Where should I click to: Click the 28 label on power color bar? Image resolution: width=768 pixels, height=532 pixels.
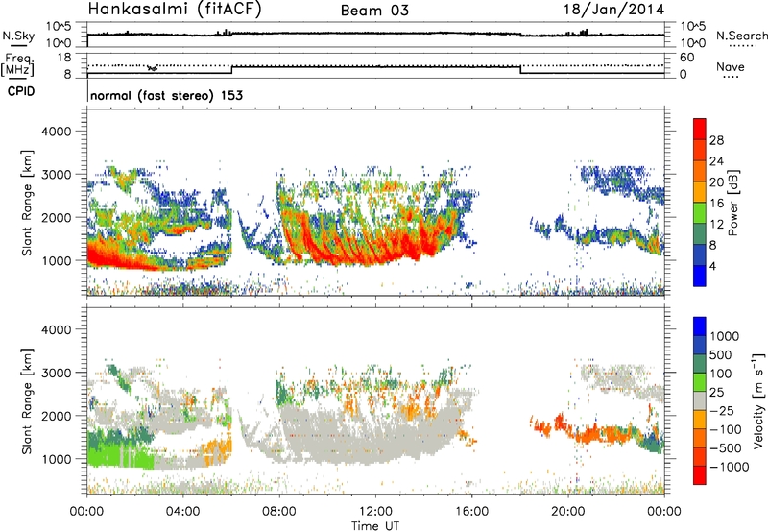[x=716, y=140]
